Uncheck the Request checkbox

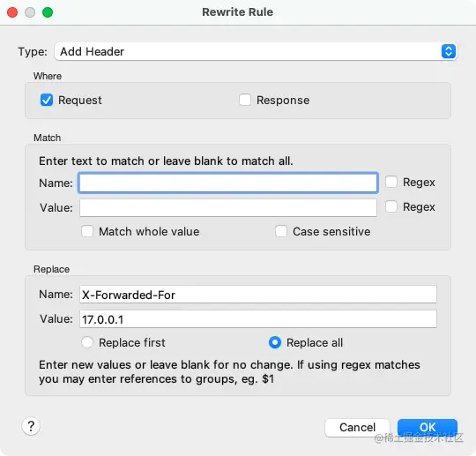pyautogui.click(x=47, y=100)
